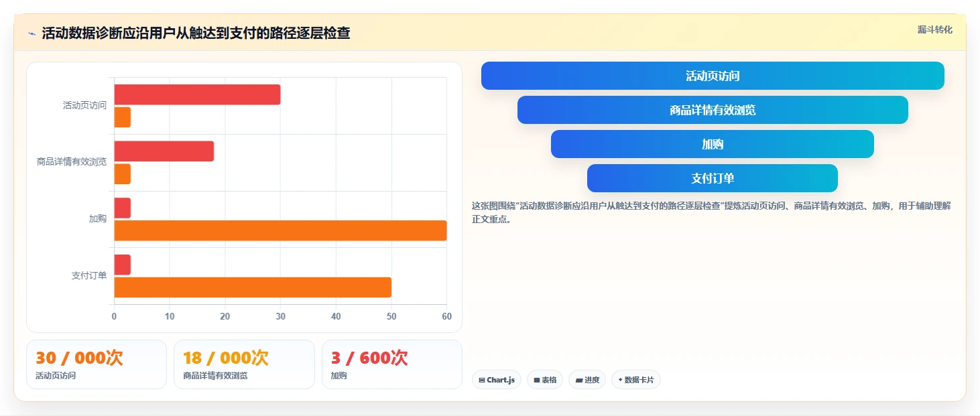Click the lightning icon beside the card title
The height and width of the screenshot is (416, 980).
pyautogui.click(x=32, y=33)
